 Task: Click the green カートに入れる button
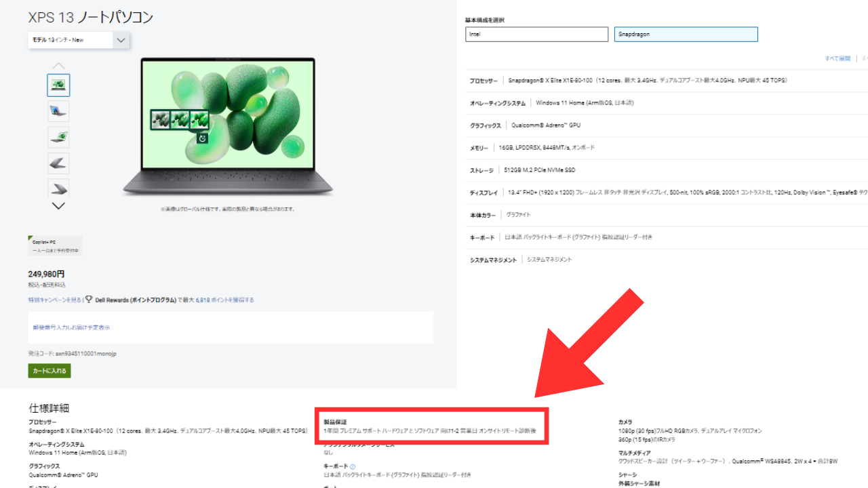pyautogui.click(x=50, y=371)
